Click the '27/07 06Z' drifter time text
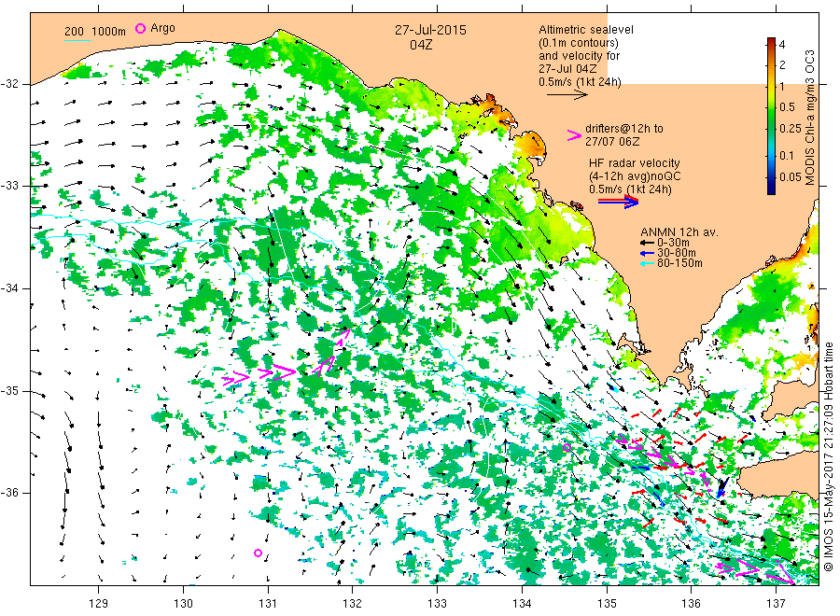Screen dimensions: 840x616 pos(612,142)
